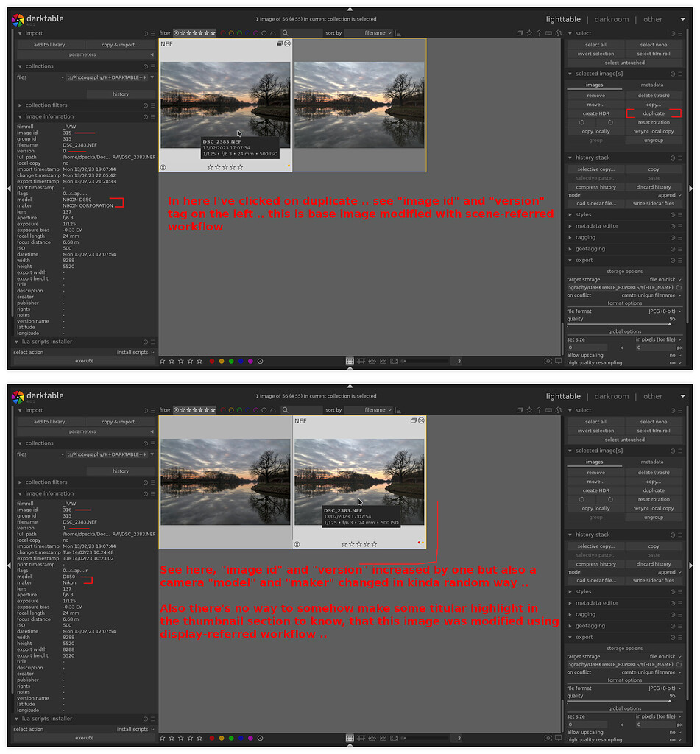Open the full preview layout icon

394,361
